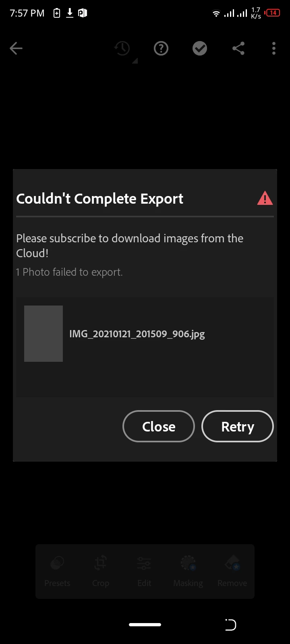Retry the failed export
The height and width of the screenshot is (644, 290).
pyautogui.click(x=238, y=426)
